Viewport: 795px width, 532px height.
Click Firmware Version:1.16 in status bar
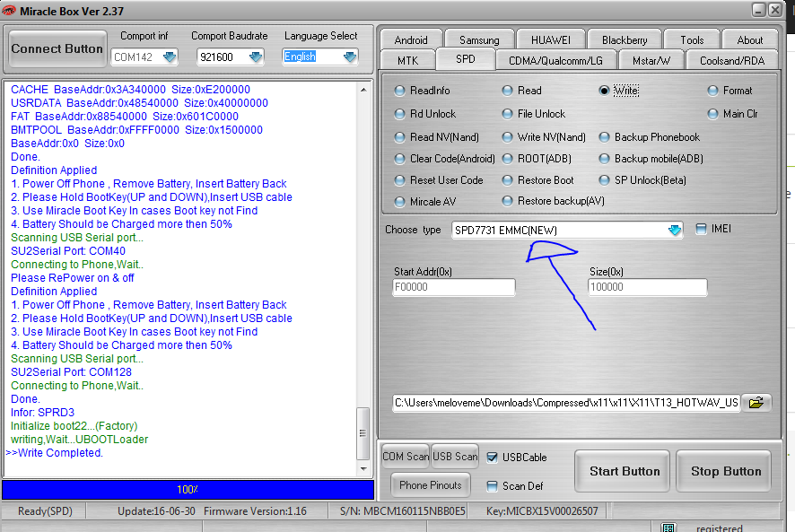[255, 510]
